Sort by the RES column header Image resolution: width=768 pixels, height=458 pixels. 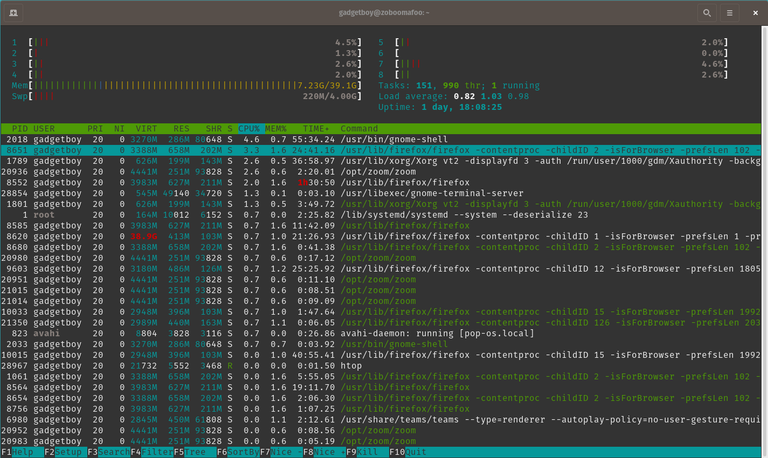click(181, 129)
